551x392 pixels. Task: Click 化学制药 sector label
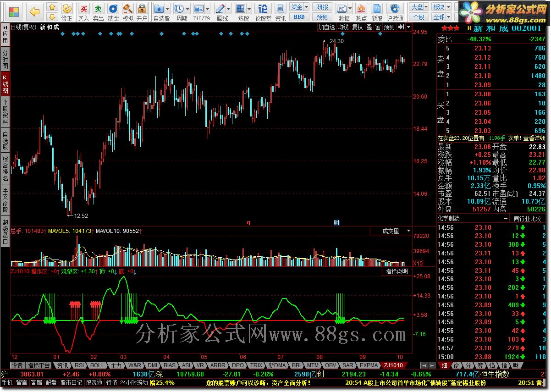(450, 219)
